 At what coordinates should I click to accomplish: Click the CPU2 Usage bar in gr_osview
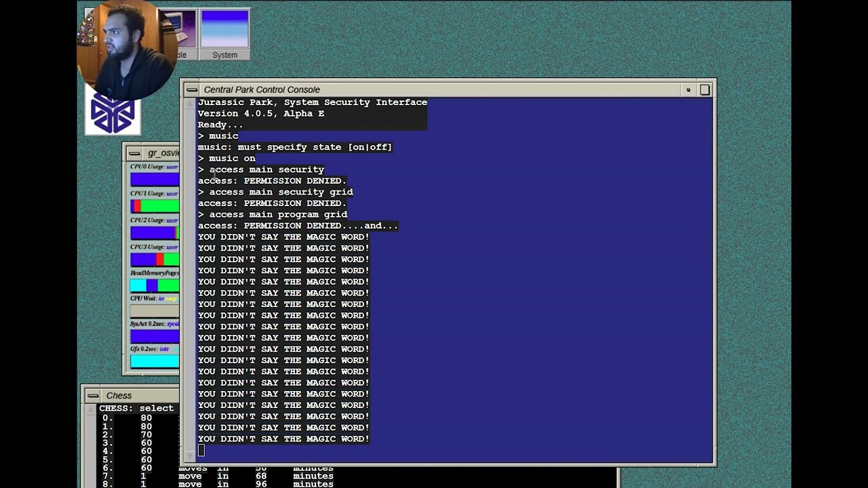coord(155,233)
